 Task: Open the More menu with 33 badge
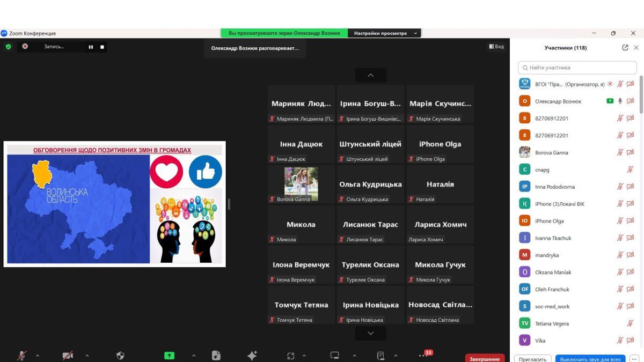[423, 355]
